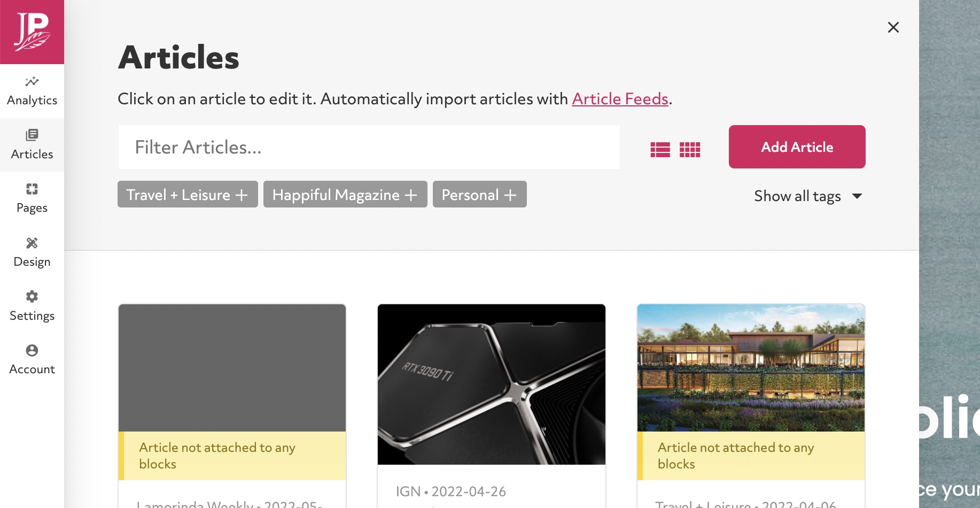Add the Travel + Leisure tag filter
The image size is (980, 508).
tap(188, 194)
